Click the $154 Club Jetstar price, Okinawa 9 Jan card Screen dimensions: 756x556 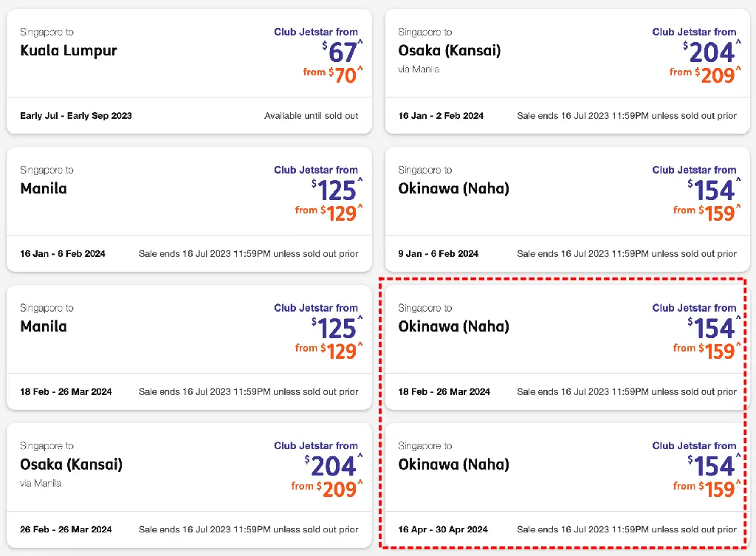714,190
